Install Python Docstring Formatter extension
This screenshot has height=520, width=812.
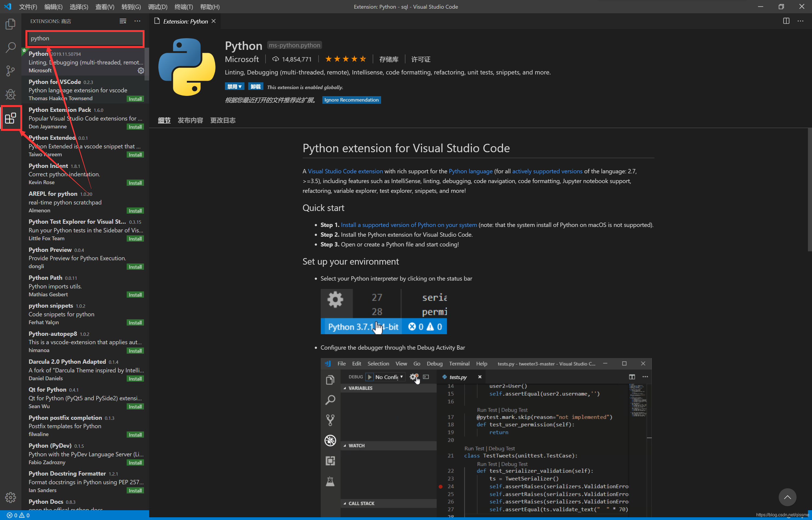[x=135, y=491]
